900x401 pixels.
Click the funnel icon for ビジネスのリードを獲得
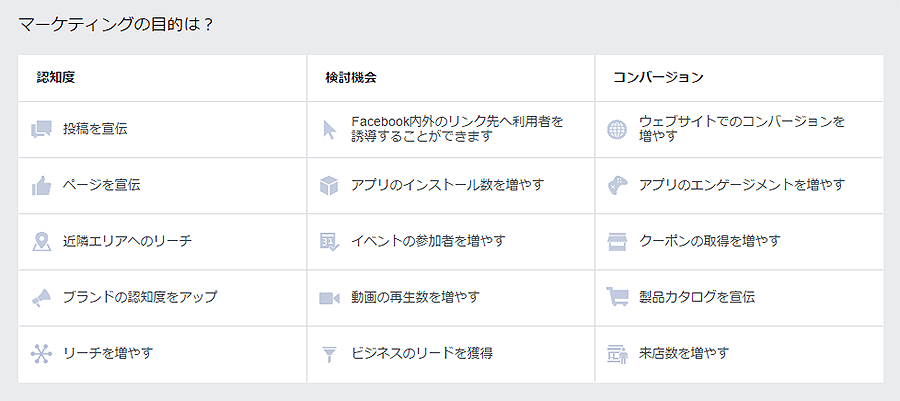(x=329, y=354)
